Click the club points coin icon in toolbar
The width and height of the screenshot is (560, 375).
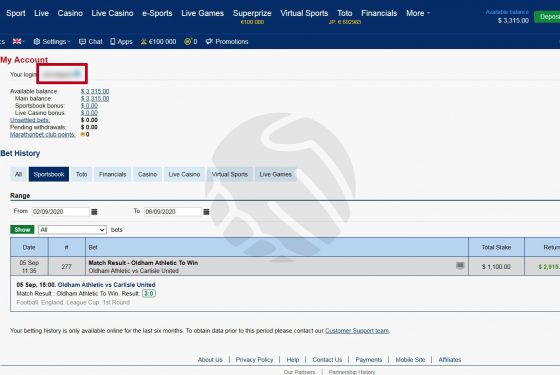188,42
